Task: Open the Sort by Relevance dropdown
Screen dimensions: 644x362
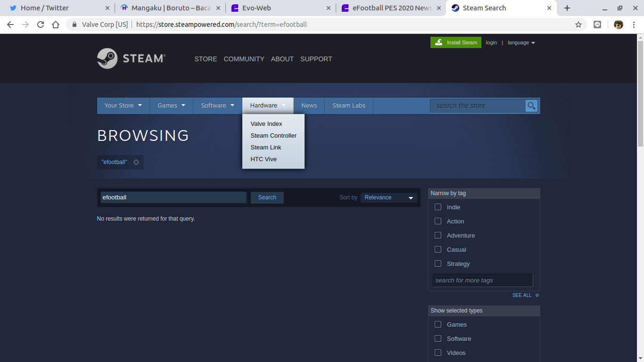Action: pyautogui.click(x=388, y=197)
